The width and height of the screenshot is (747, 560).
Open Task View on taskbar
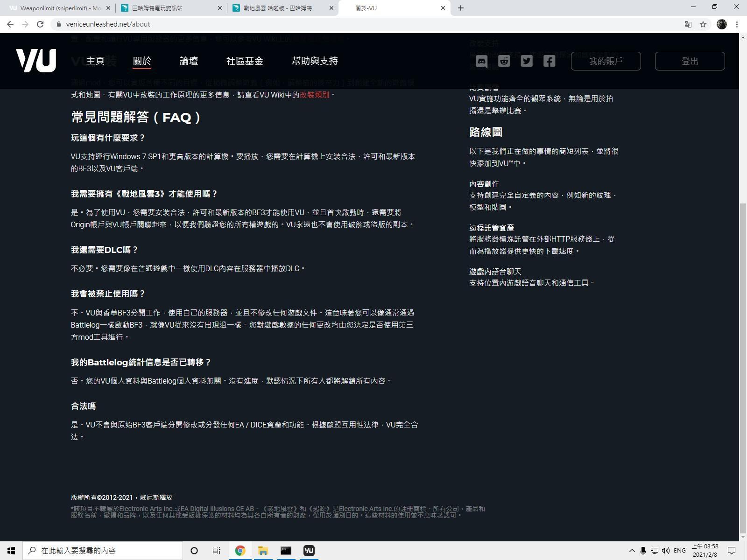[217, 551]
